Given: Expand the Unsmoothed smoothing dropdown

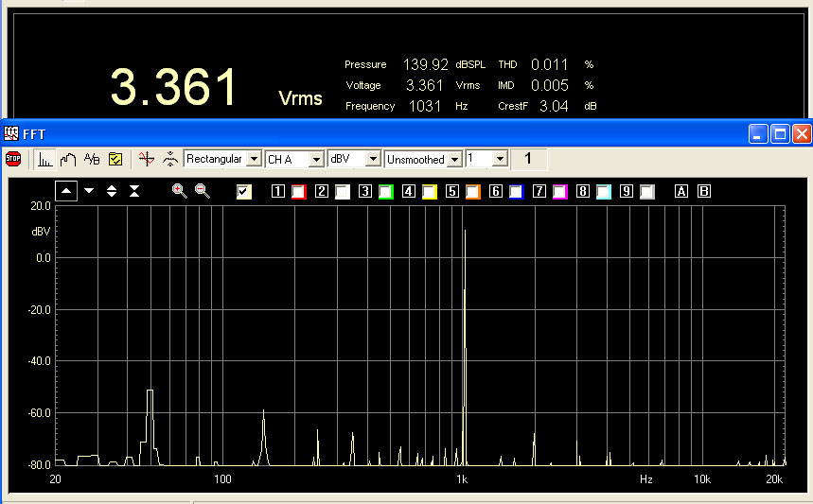Looking at the screenshot, I should coord(454,160).
